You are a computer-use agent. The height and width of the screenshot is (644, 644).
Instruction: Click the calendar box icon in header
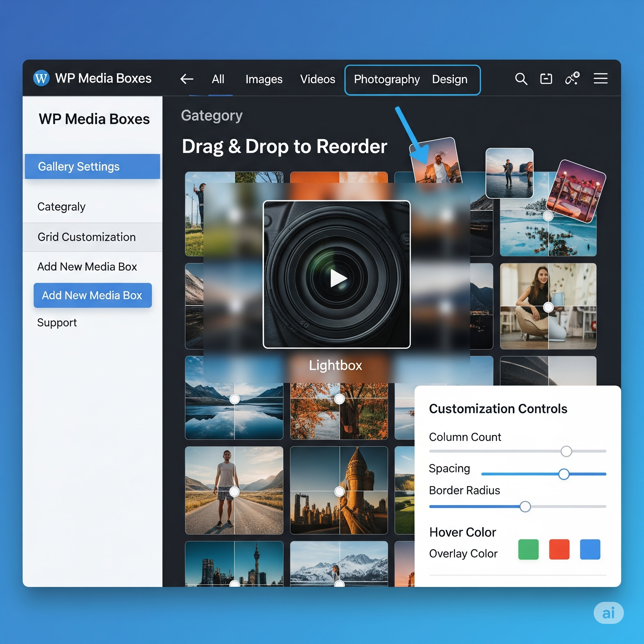tap(546, 79)
